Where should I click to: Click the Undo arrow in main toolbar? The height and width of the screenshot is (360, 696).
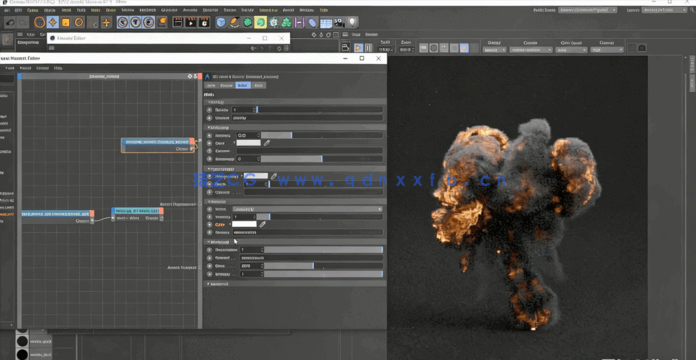[x=10, y=22]
